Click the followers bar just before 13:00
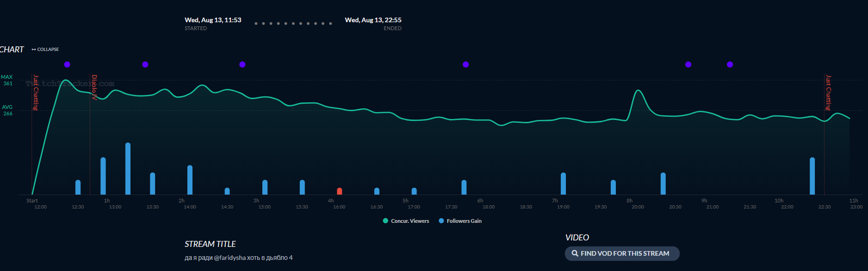Image resolution: width=868 pixels, height=271 pixels. point(103,176)
